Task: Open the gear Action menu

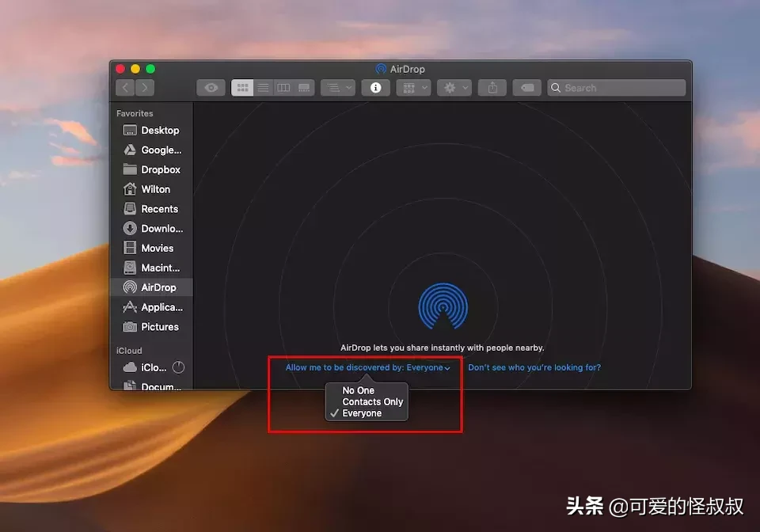Action: point(454,88)
